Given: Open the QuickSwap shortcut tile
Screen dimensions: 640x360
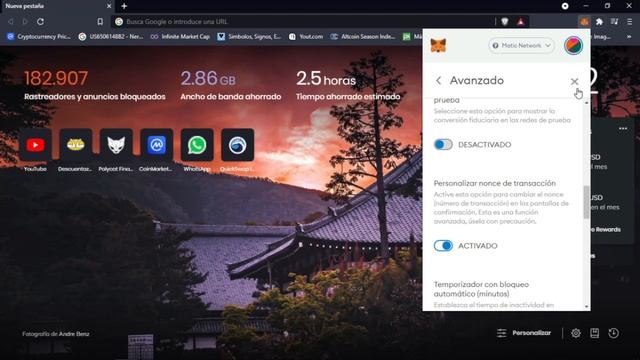Looking at the screenshot, I should point(237,145).
